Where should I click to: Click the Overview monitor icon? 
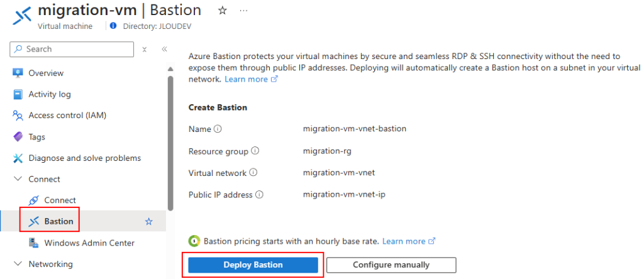pyautogui.click(x=18, y=73)
